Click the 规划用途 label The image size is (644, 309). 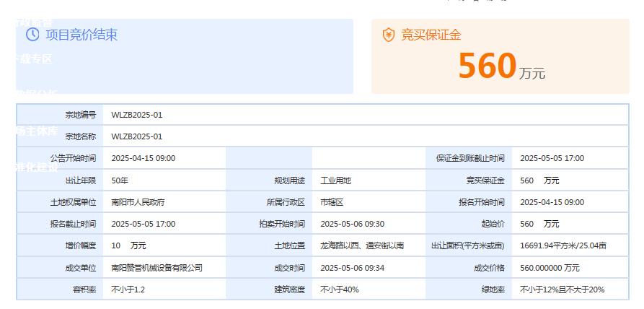(290, 180)
